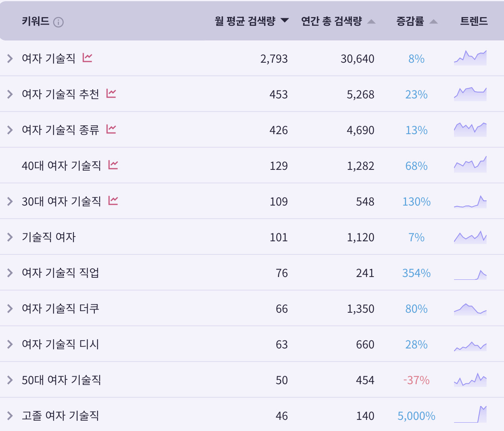Click the info icon next to the 키워드 header

pyautogui.click(x=59, y=22)
